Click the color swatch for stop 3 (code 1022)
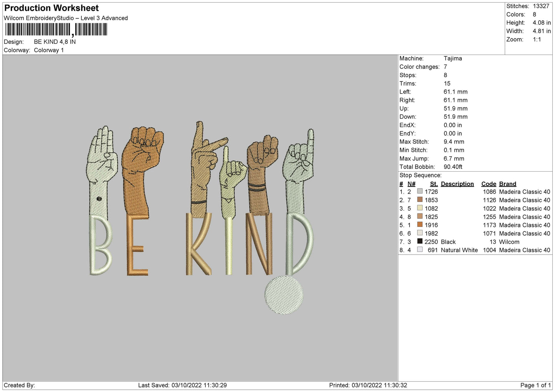This screenshot has height=392, width=555. pyautogui.click(x=420, y=208)
